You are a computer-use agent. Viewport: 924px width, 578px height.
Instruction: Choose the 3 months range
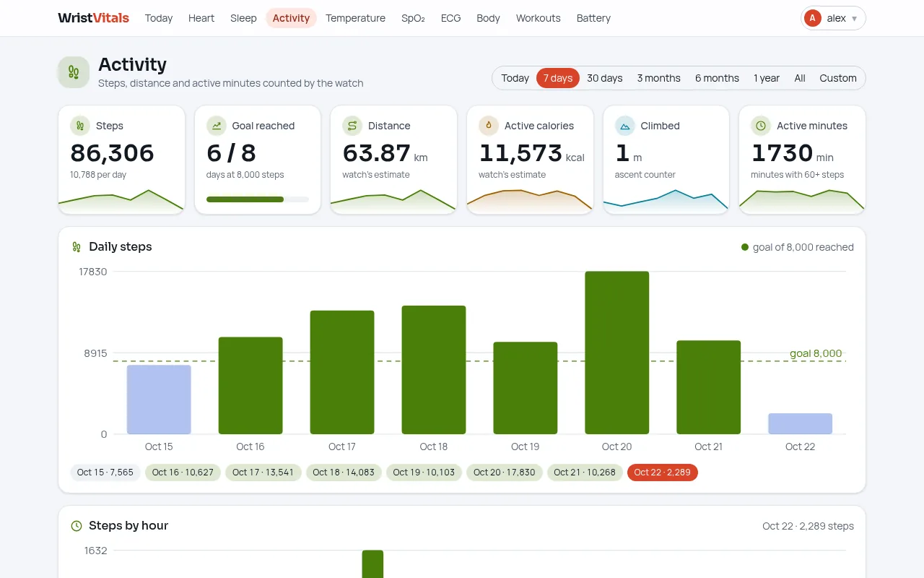[659, 78]
